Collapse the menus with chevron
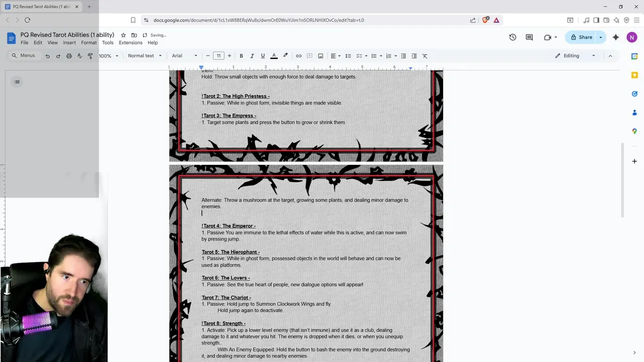The image size is (644, 362). (610, 56)
